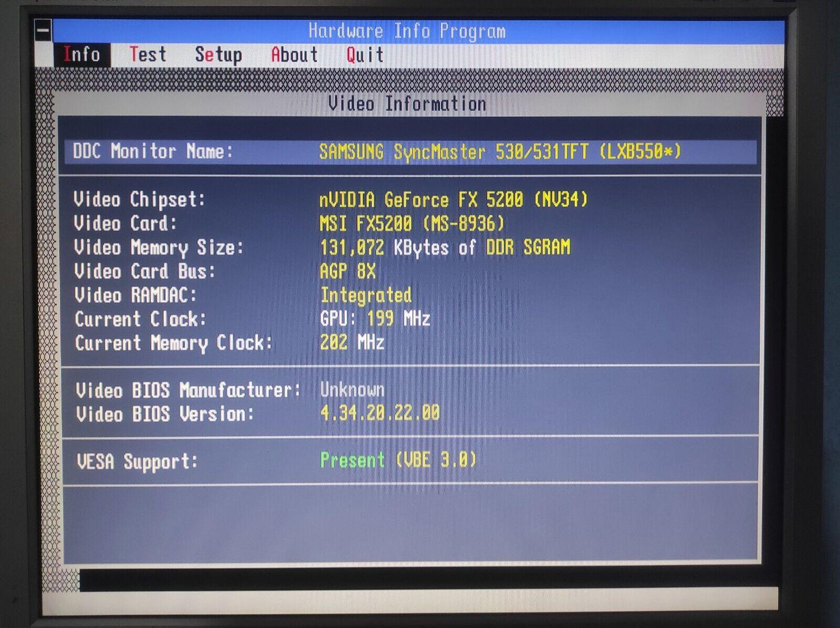This screenshot has height=628, width=840.
Task: Click the Video RAMDAC Integrated value
Action: click(366, 295)
